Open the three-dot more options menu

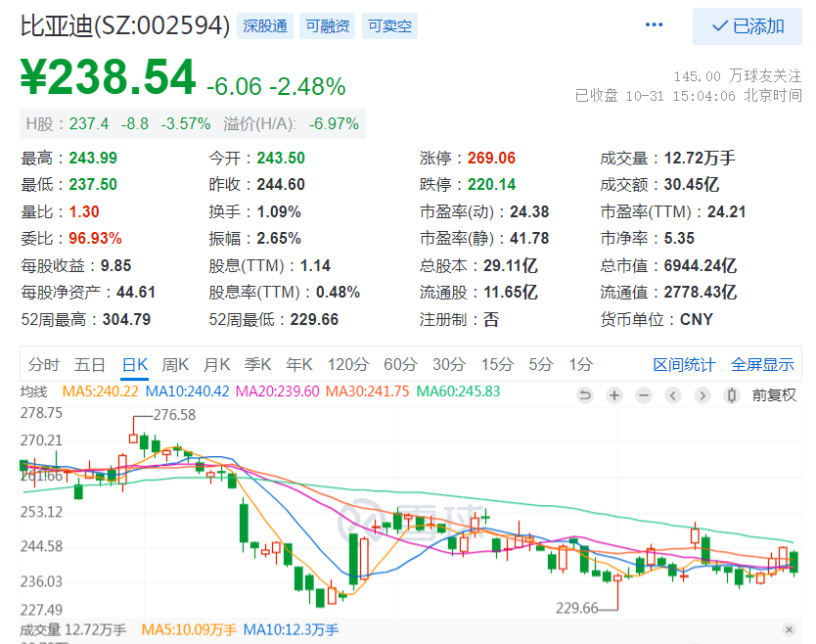click(654, 25)
